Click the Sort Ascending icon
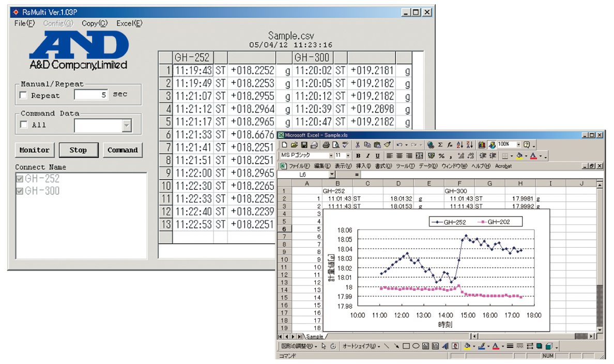Viewport: 614px width, 364px height. pos(459,145)
